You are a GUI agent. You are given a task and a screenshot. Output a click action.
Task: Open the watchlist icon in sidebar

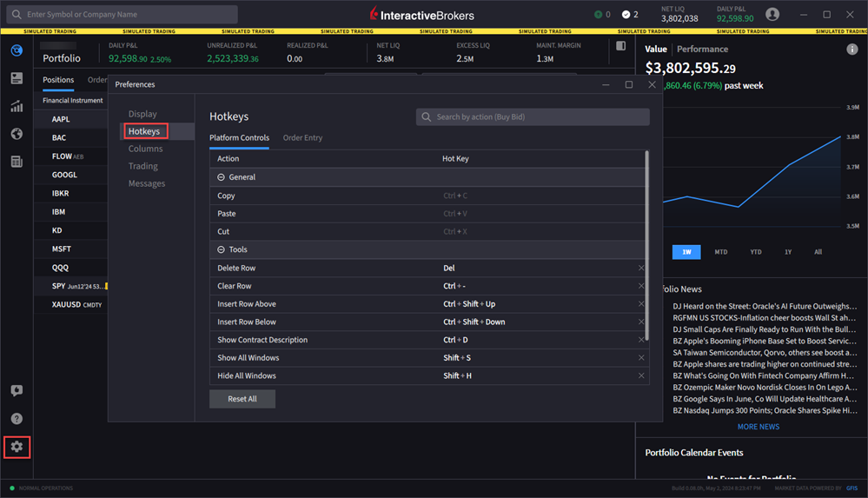(17, 78)
